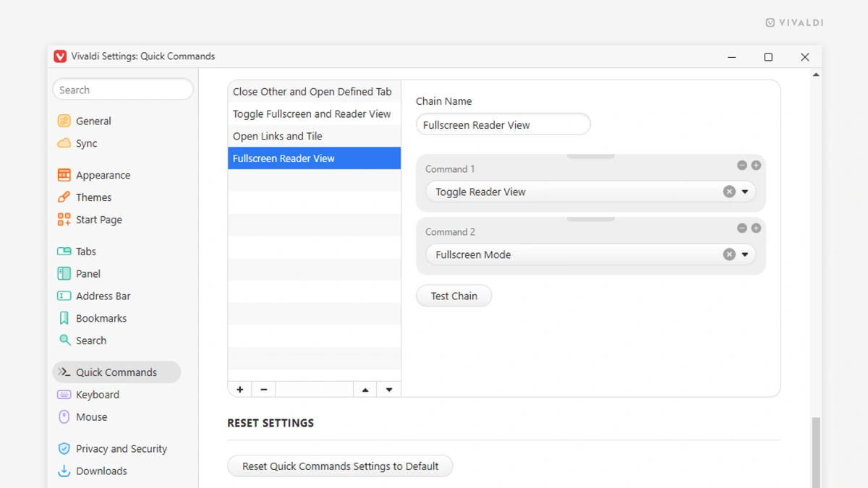Click the Test Chain button
The height and width of the screenshot is (488, 868).
454,295
